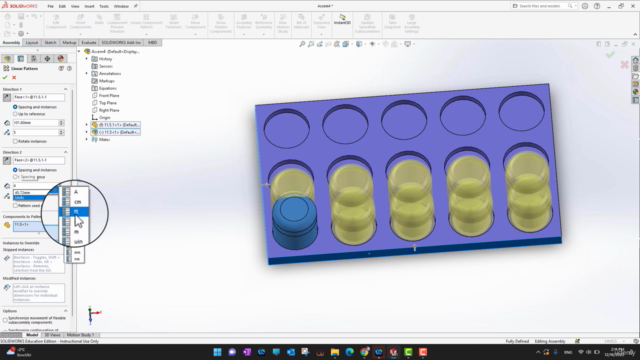Select Direction 2 Spacing and instances radio

[15, 170]
